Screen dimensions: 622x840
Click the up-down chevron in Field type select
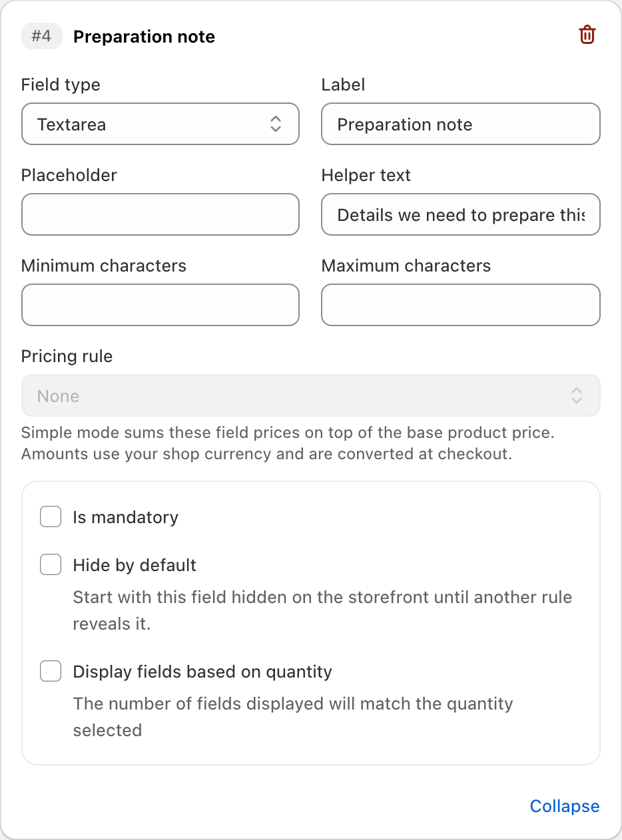(x=276, y=124)
